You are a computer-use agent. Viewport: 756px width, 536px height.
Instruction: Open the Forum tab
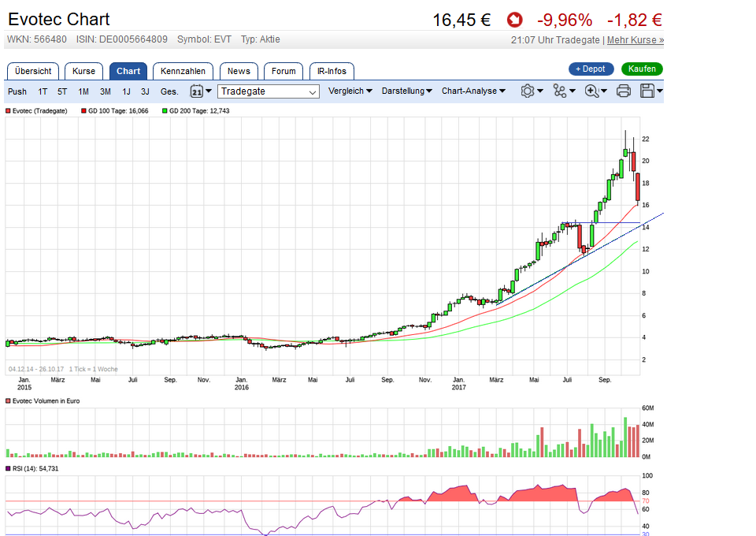tap(283, 71)
